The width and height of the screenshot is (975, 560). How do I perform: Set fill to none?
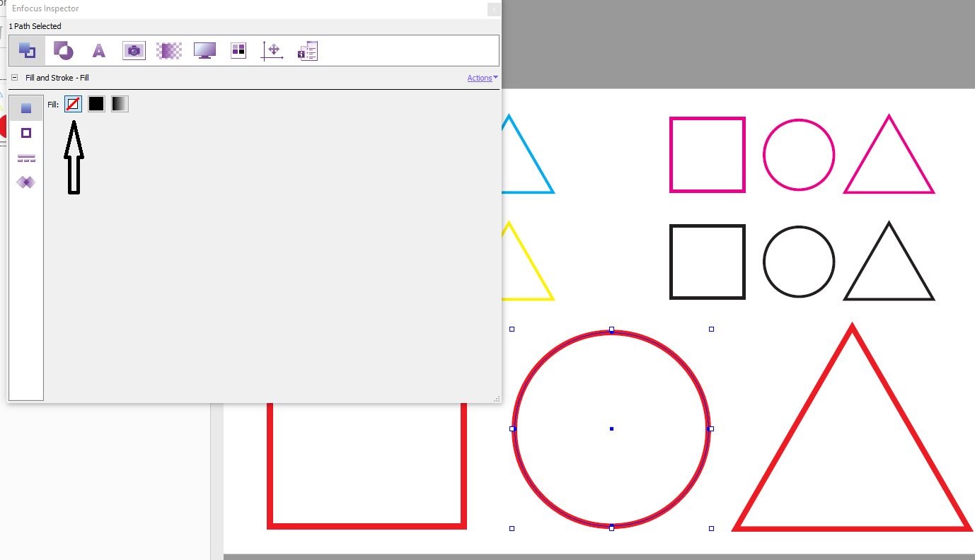tap(73, 104)
